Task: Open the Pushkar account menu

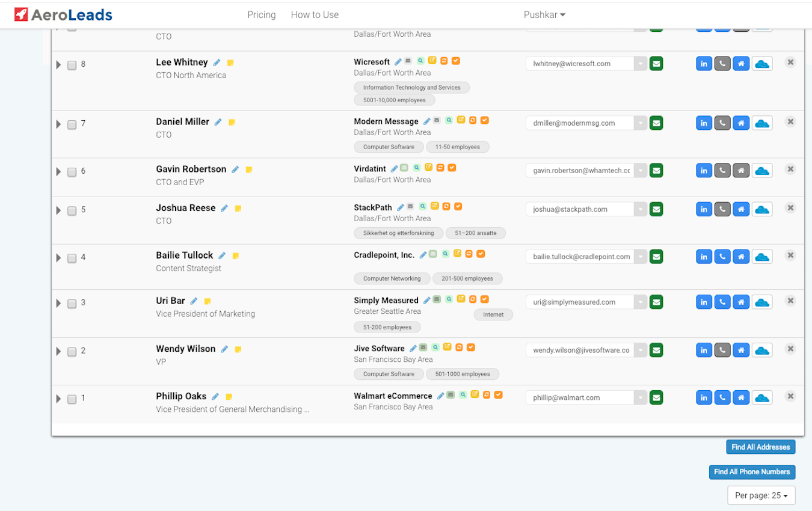Action: (x=544, y=14)
